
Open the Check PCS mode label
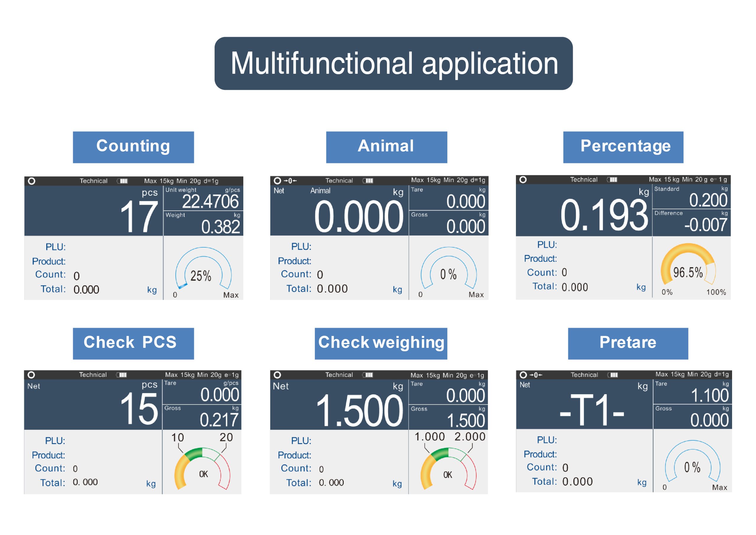pyautogui.click(x=133, y=343)
